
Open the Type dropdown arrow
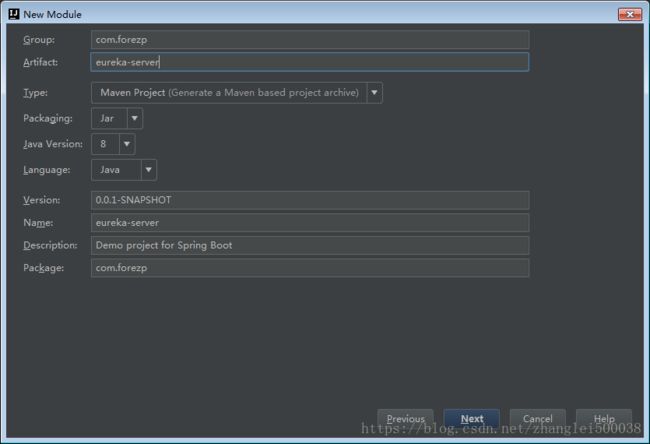coord(374,93)
